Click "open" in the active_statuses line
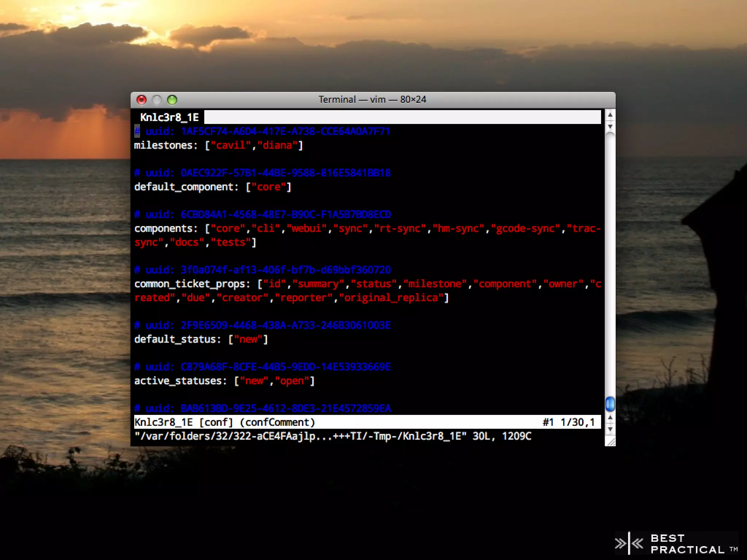This screenshot has width=747, height=560. (x=292, y=381)
